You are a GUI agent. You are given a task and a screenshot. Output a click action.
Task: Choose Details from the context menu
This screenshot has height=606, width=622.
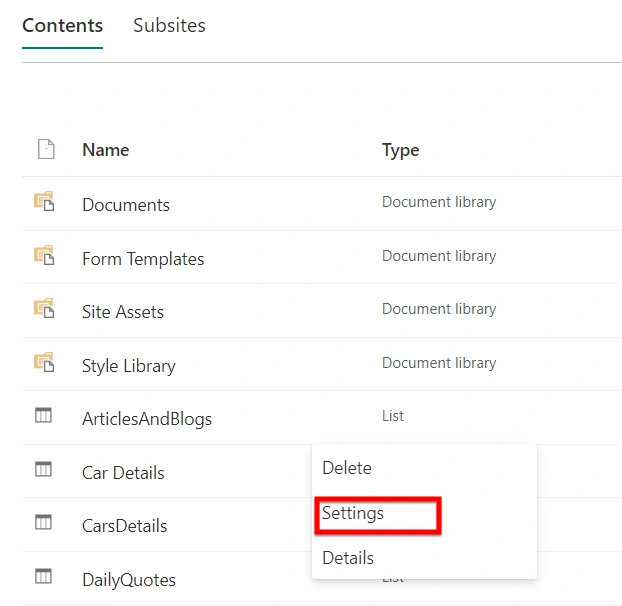click(x=348, y=558)
